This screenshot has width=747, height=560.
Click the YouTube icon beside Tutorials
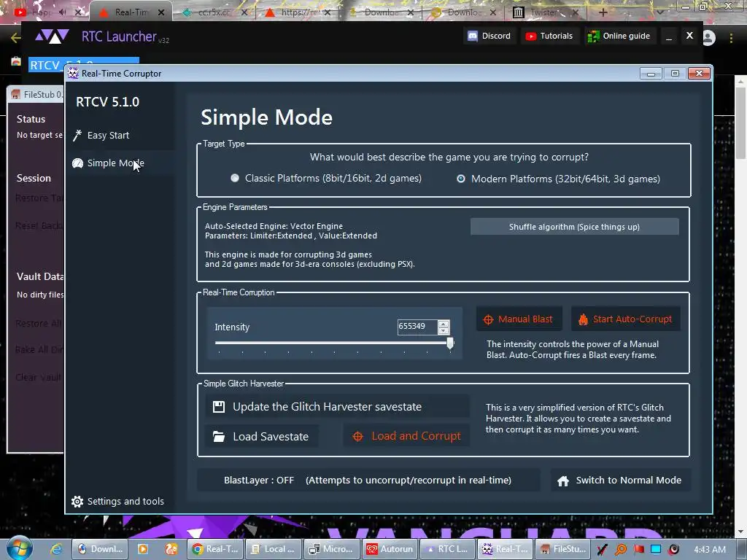click(531, 36)
